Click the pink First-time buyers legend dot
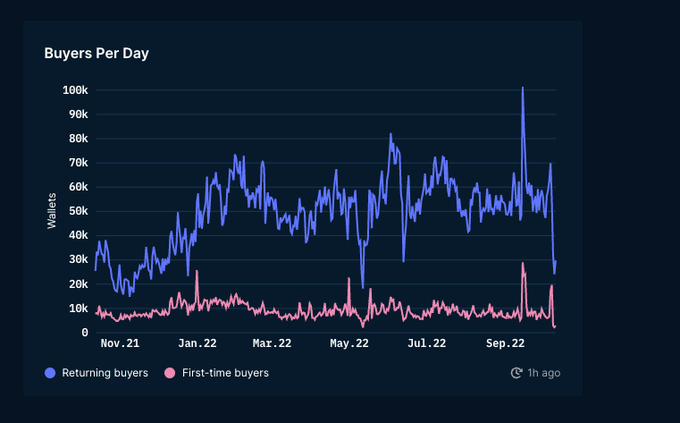This screenshot has width=680, height=423. click(170, 373)
